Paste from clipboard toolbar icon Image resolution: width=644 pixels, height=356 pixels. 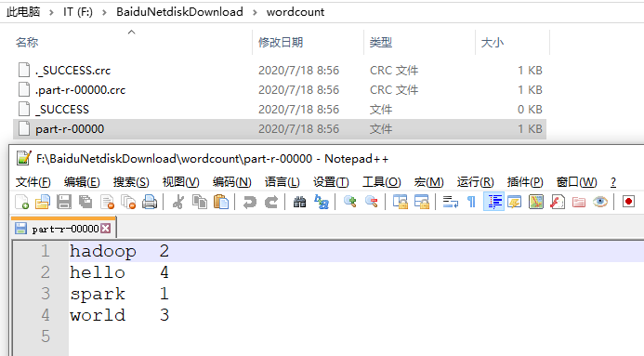(x=221, y=202)
